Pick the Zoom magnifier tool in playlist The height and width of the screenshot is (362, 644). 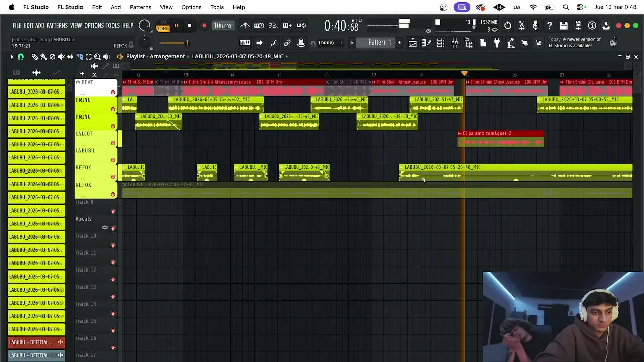pos(98,57)
